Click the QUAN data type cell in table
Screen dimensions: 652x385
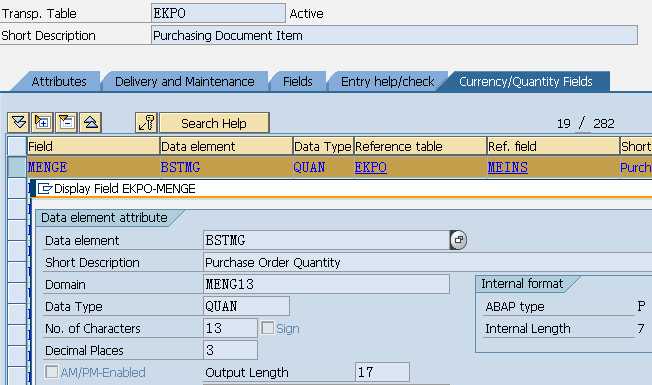(x=323, y=168)
